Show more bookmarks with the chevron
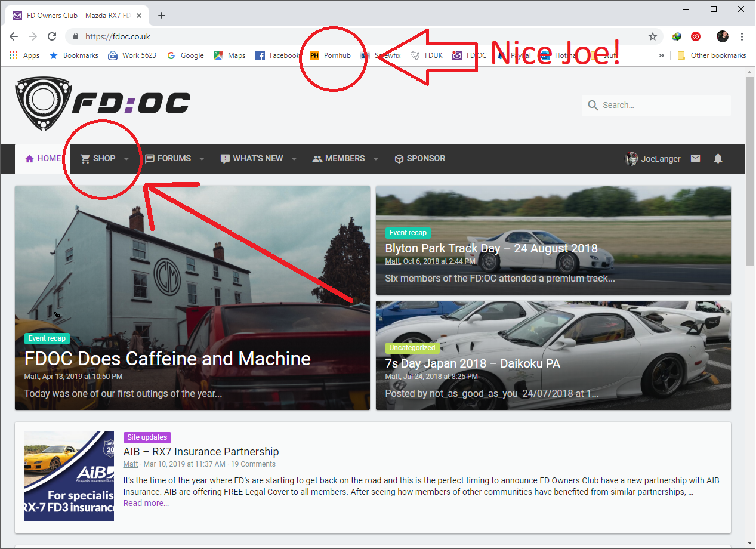The image size is (756, 549). (662, 55)
